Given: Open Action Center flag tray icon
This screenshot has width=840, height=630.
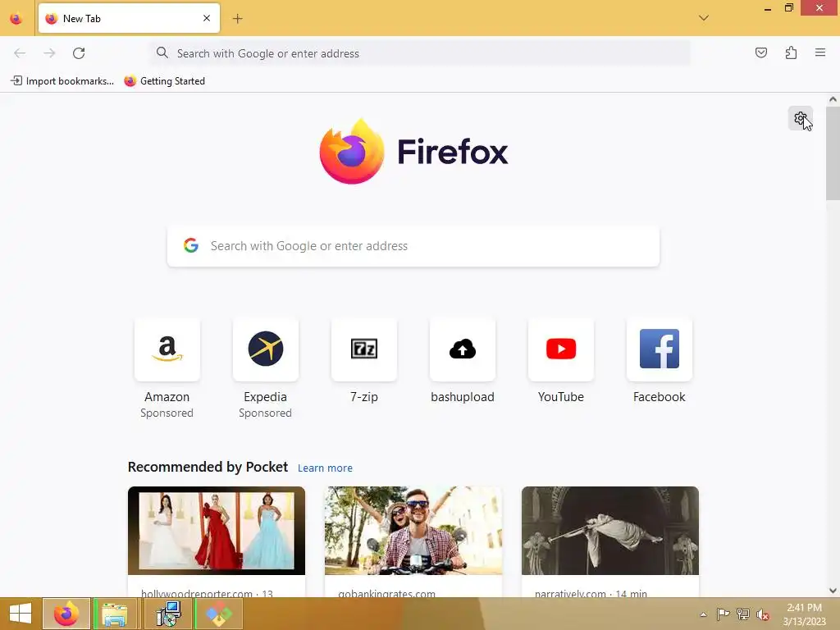Looking at the screenshot, I should click(x=723, y=614).
